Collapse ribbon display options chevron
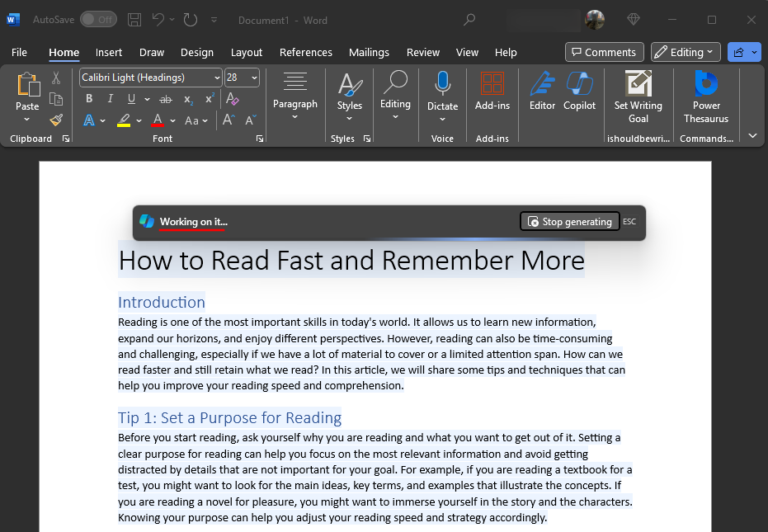The image size is (768, 532). (753, 136)
